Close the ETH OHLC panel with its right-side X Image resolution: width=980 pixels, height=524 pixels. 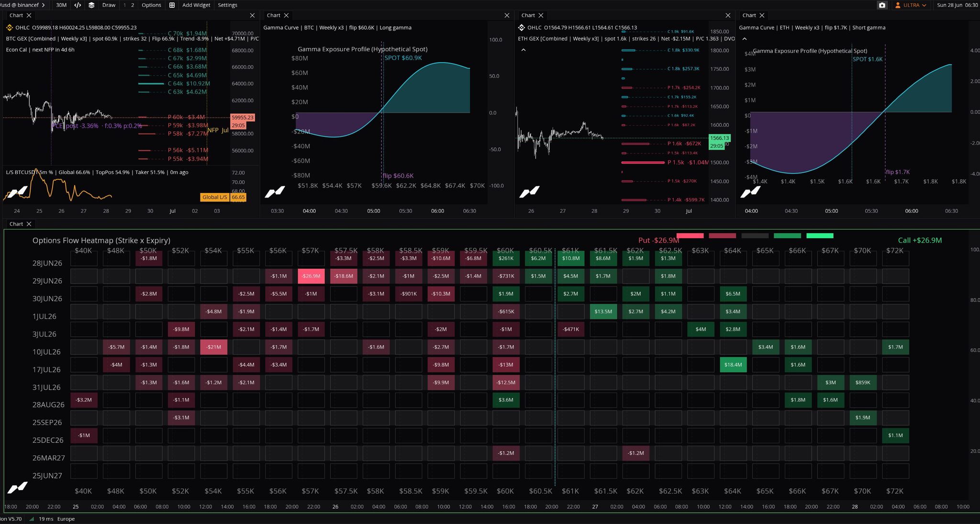click(x=728, y=15)
